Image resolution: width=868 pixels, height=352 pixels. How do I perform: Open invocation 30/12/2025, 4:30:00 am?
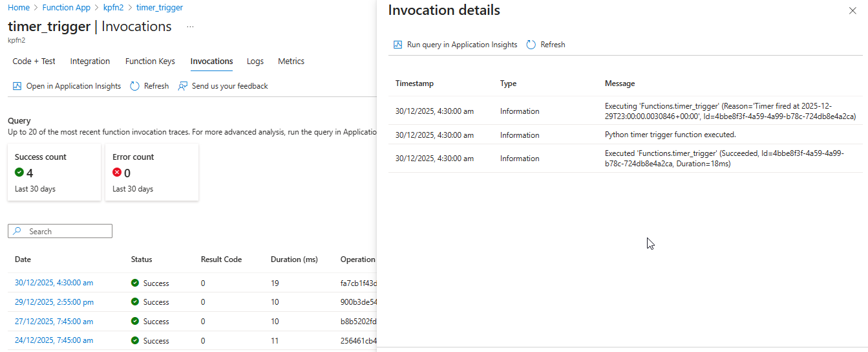[x=54, y=283]
